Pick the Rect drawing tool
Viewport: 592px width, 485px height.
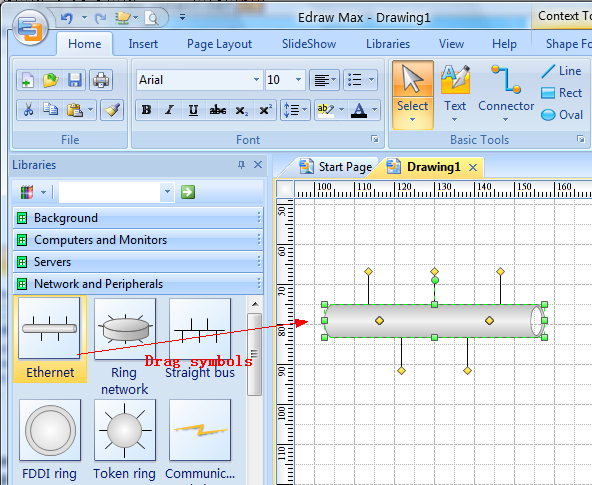[x=561, y=93]
